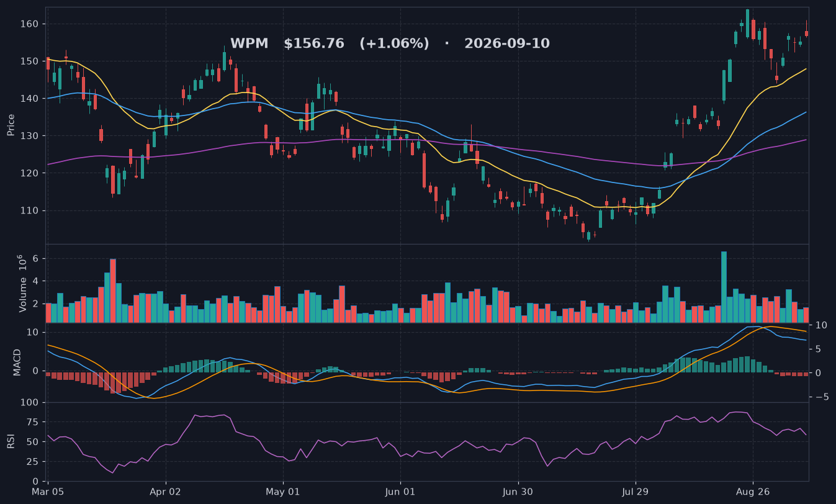Select the Apr 02 date label

tap(166, 492)
